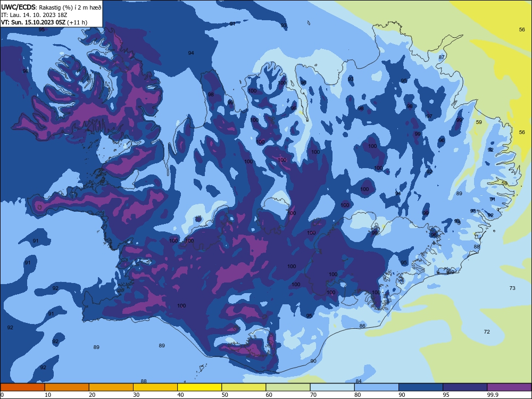Click the '30' legend scale label
Image resolution: width=532 pixels, height=399 pixels.
136,395
